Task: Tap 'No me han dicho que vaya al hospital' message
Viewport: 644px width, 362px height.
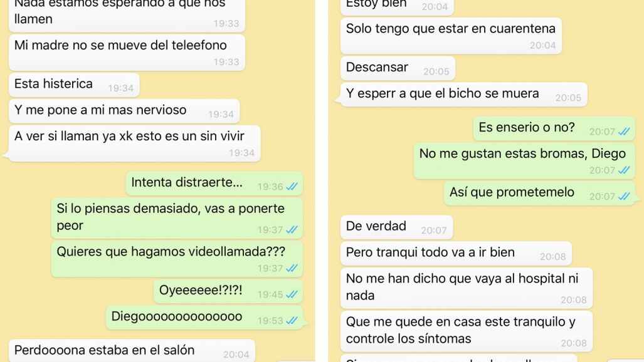Action: tap(467, 288)
